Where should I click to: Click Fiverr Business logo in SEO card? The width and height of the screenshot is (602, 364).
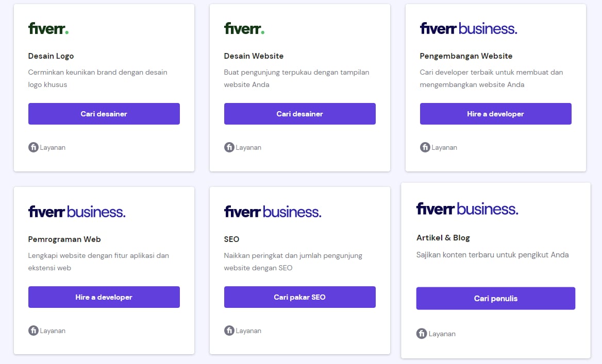pyautogui.click(x=272, y=212)
